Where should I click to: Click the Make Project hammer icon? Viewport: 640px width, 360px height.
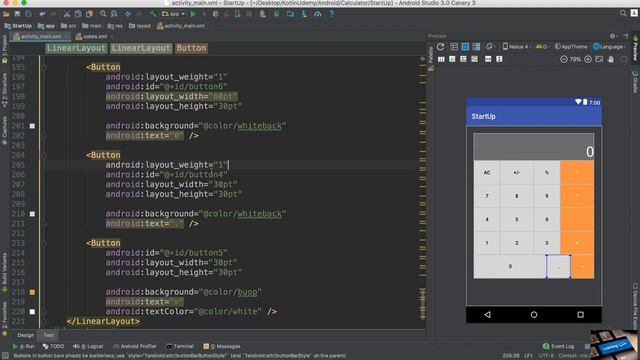tap(153, 14)
